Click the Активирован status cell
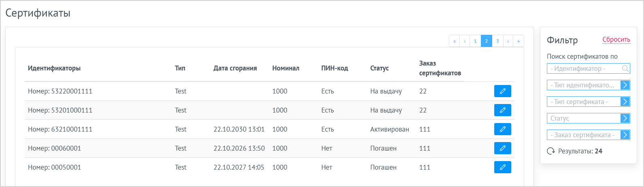Viewport: 644px width, 187px height. pos(389,129)
